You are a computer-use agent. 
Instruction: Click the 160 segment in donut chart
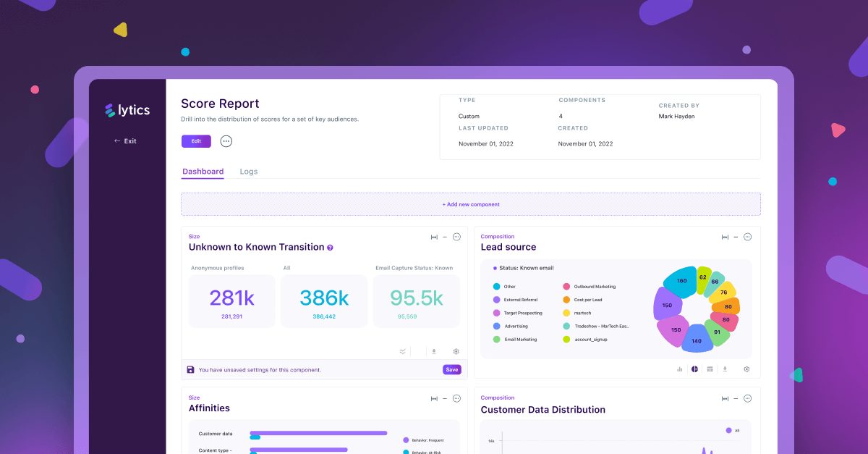681,282
